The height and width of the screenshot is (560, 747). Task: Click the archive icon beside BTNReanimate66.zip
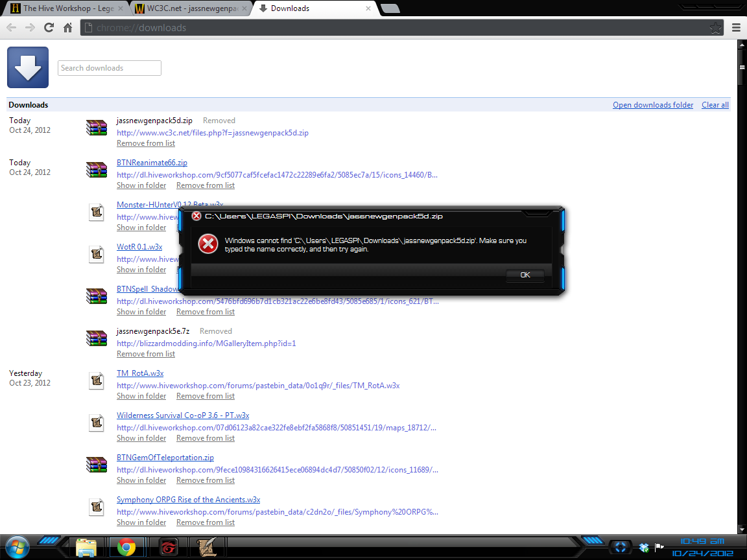point(97,170)
